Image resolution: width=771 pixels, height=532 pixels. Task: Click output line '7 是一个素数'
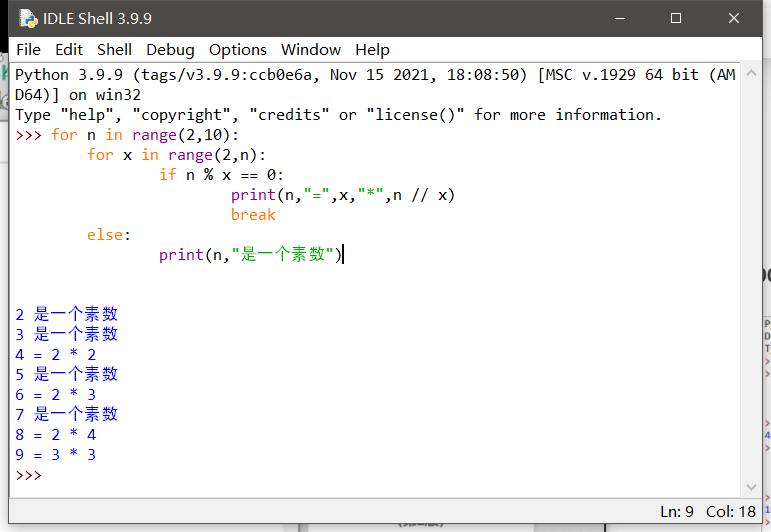click(x=66, y=414)
